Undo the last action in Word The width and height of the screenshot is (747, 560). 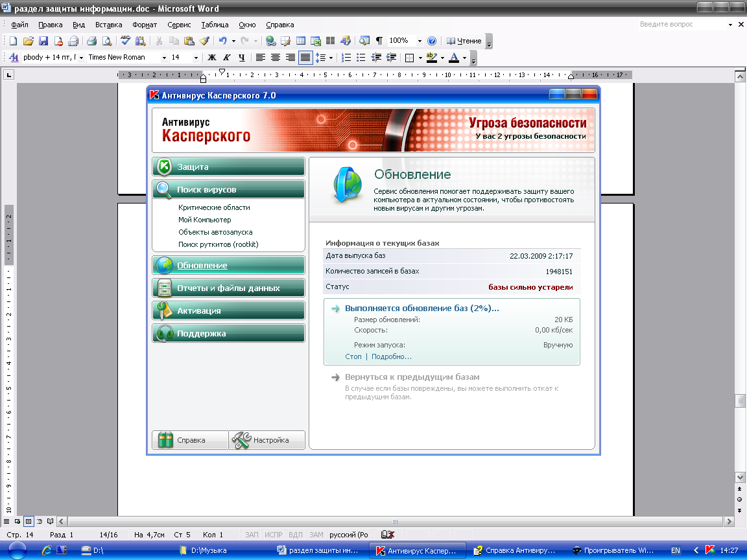click(222, 41)
